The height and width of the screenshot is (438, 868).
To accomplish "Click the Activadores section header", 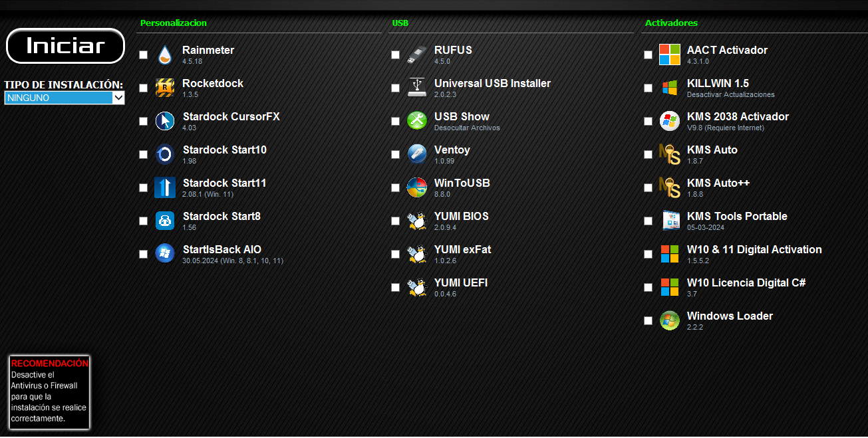I will 671,23.
